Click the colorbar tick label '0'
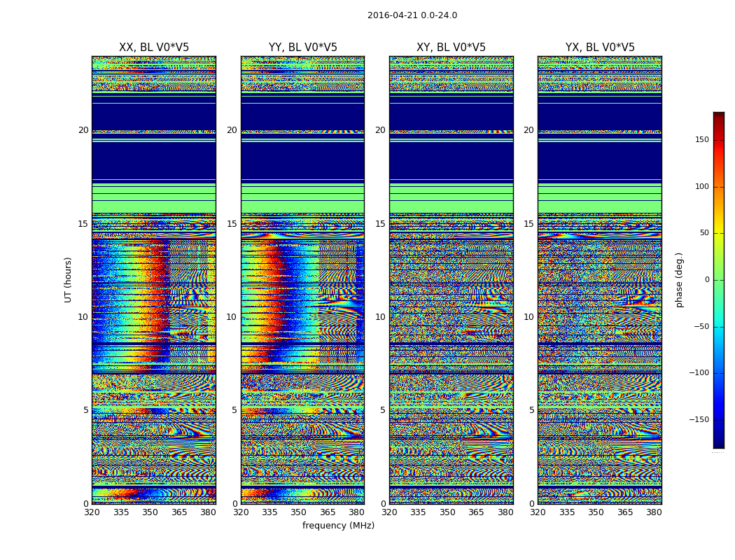735x560 pixels. click(x=706, y=280)
